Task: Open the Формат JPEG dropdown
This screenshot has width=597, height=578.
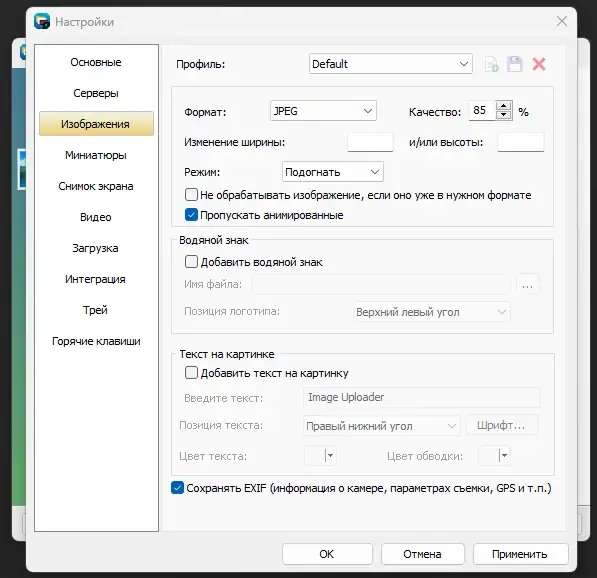Action: pos(323,111)
